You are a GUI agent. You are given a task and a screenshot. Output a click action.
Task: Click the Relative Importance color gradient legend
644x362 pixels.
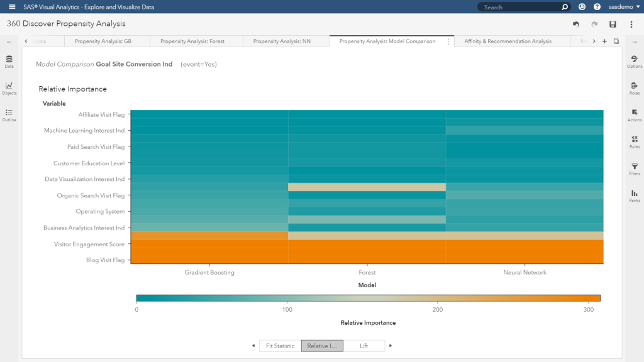click(368, 297)
